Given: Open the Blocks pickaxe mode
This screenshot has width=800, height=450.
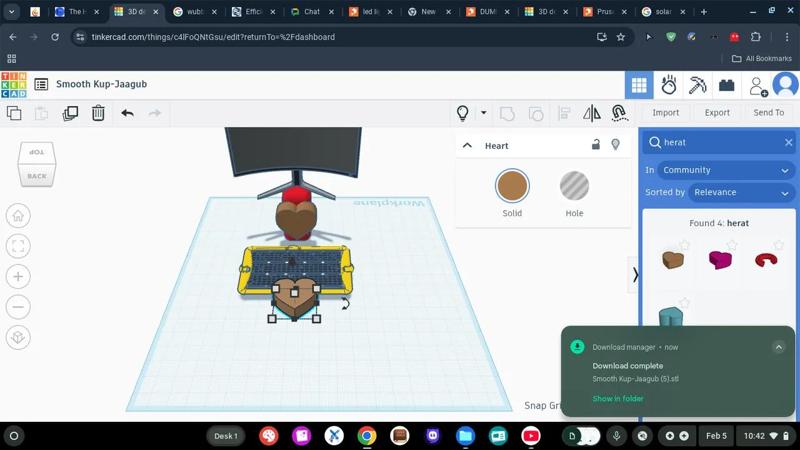Looking at the screenshot, I should point(697,85).
